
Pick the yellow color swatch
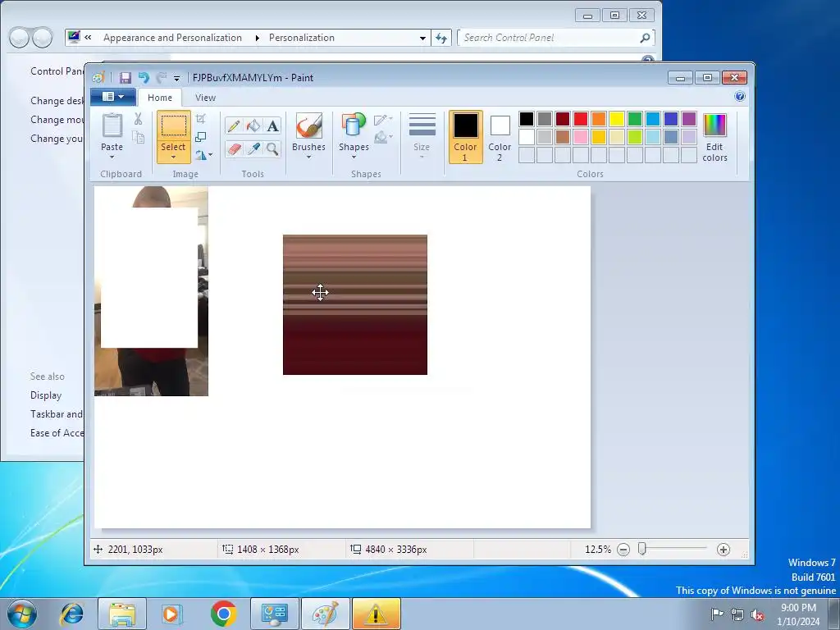pos(617,118)
